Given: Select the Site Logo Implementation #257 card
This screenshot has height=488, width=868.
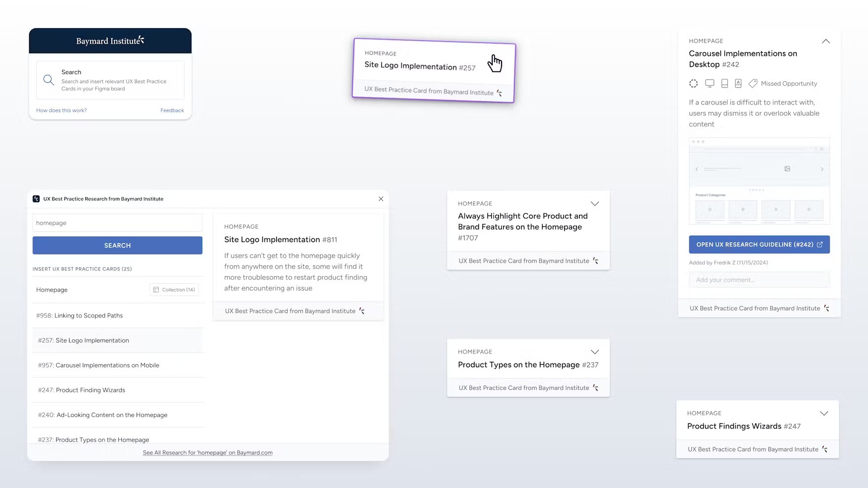Looking at the screenshot, I should click(434, 70).
